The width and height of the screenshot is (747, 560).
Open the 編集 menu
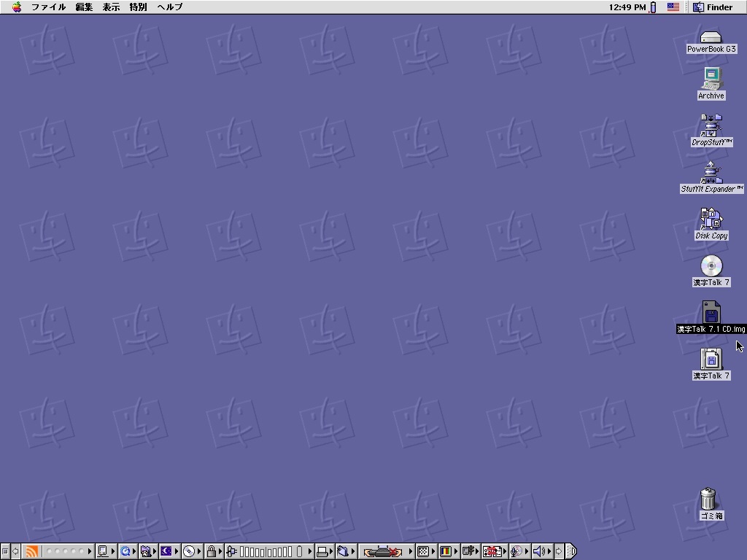click(84, 7)
